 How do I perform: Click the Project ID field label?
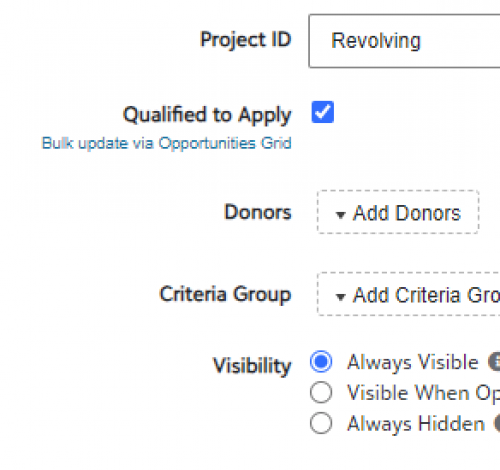click(x=246, y=40)
